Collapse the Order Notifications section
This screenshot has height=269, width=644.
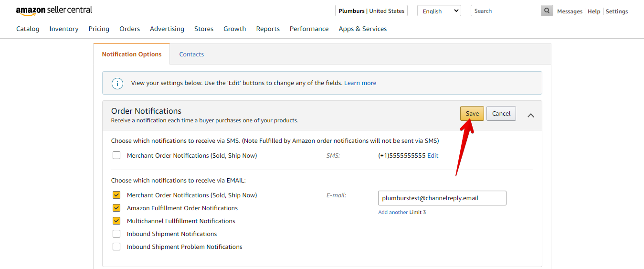click(530, 115)
